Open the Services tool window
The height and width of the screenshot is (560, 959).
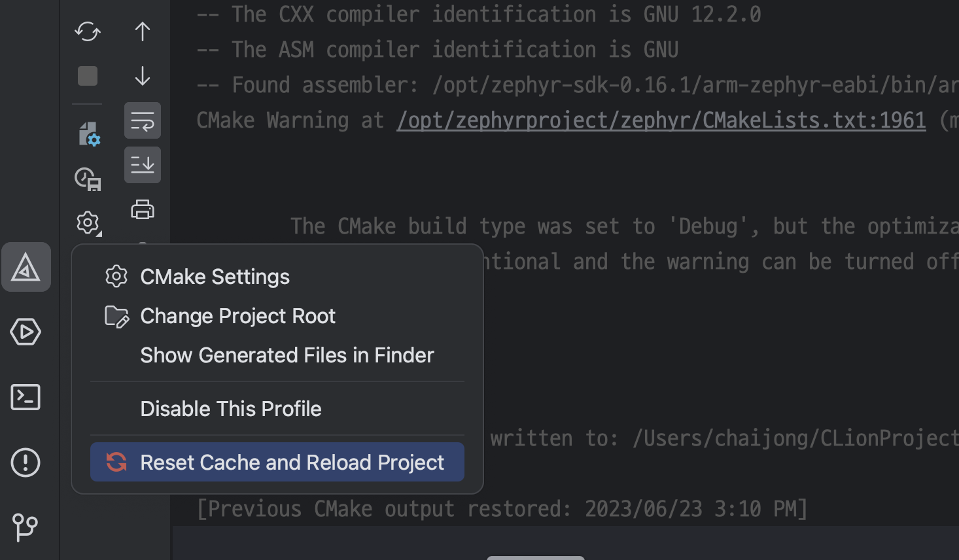click(x=26, y=332)
